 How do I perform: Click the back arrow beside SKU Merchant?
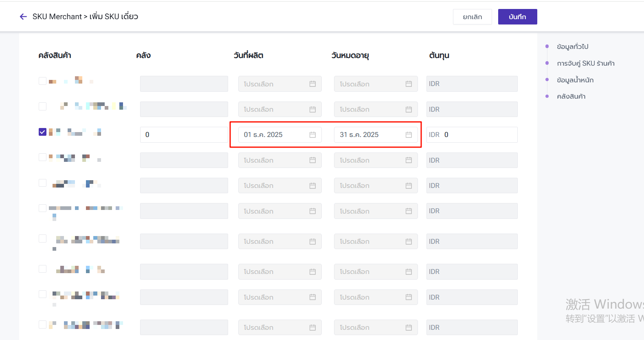click(23, 17)
